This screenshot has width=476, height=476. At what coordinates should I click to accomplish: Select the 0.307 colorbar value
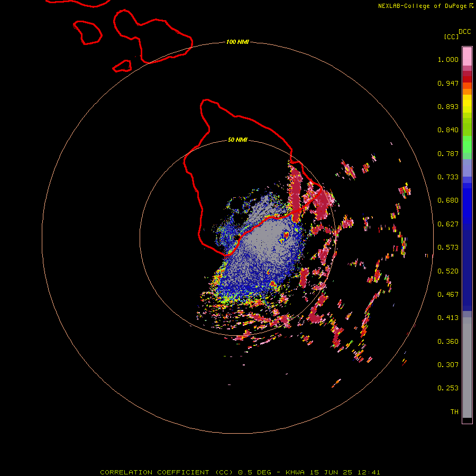(x=448, y=364)
